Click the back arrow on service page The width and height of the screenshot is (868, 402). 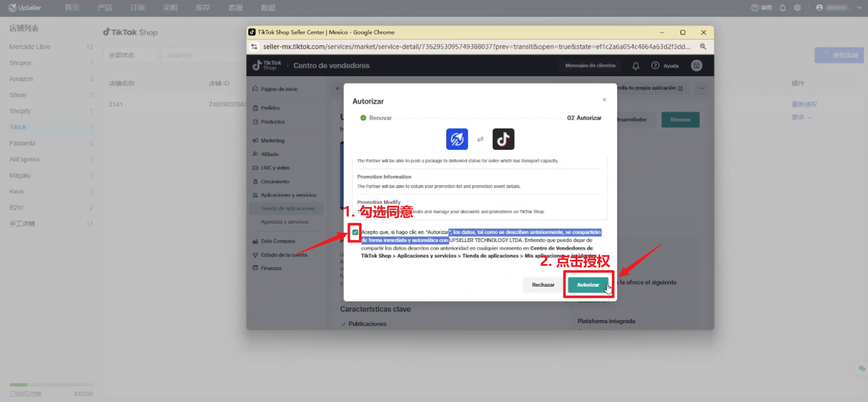[x=338, y=89]
